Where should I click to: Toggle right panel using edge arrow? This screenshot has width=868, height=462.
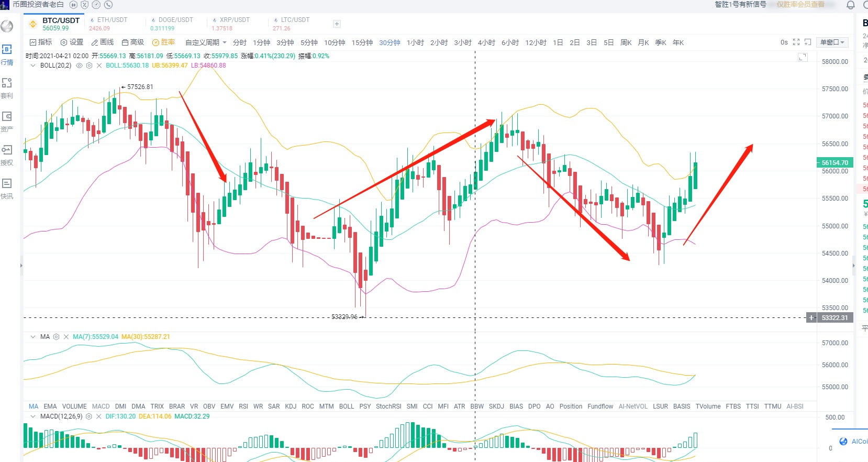point(853,266)
